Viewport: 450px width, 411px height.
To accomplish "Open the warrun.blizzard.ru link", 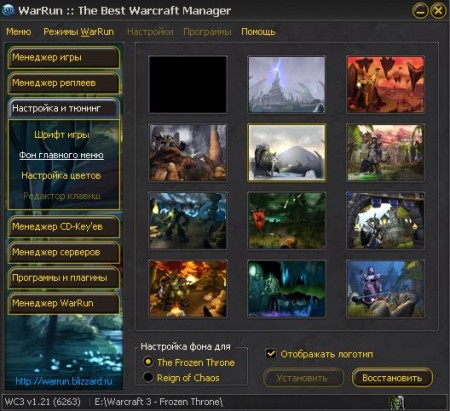I will (x=64, y=381).
